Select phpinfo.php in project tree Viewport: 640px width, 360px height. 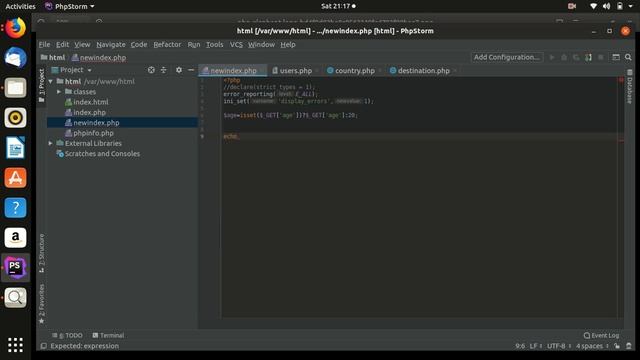tap(93, 133)
